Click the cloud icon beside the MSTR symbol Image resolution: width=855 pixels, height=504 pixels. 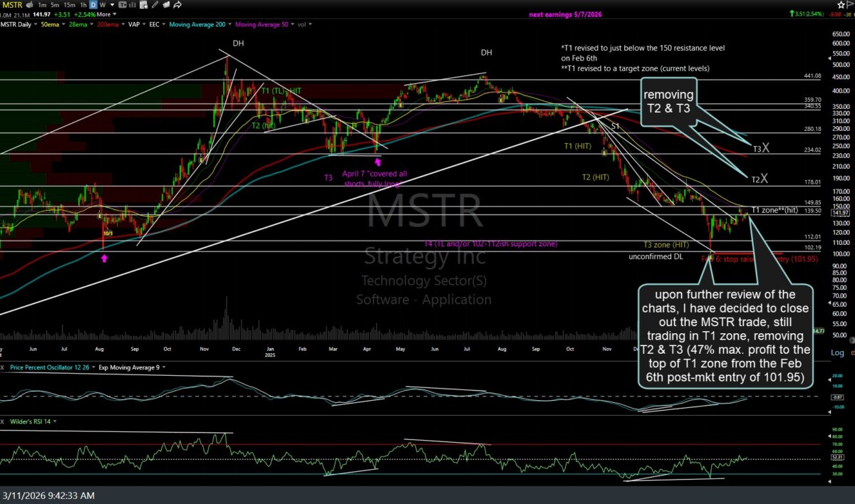pyautogui.click(x=29, y=4)
